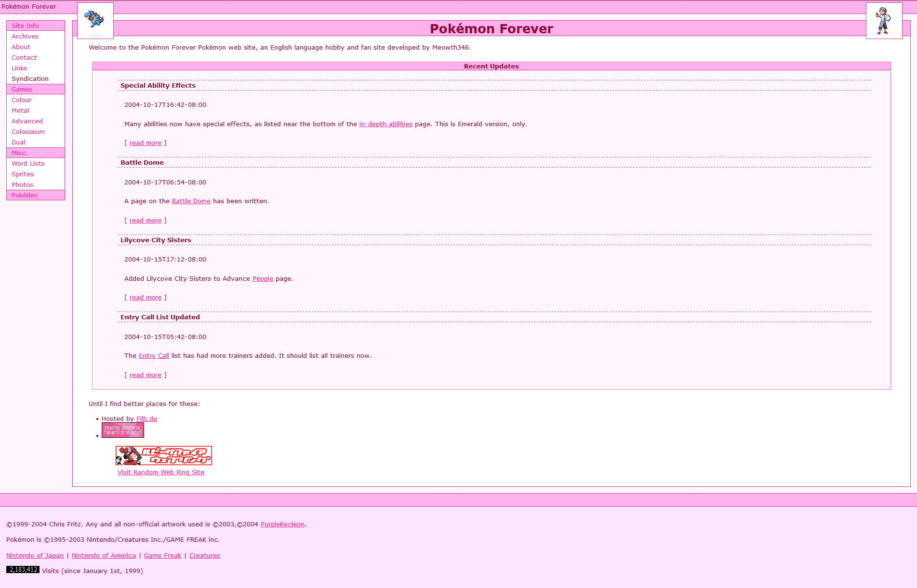Click the 'Special Ability Effects' update title

click(158, 85)
